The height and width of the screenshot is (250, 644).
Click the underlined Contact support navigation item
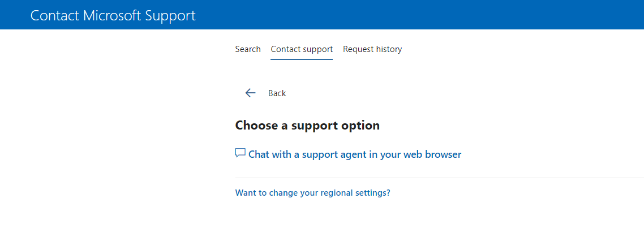pyautogui.click(x=302, y=49)
